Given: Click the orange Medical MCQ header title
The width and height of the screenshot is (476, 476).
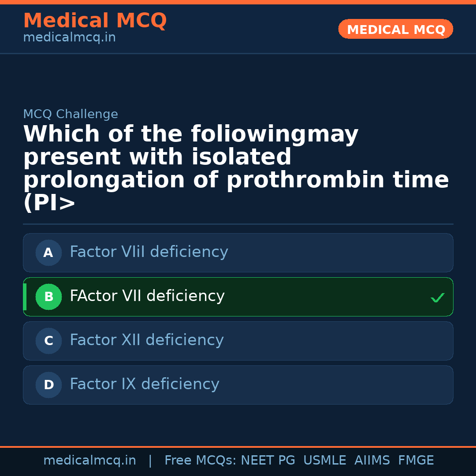Looking at the screenshot, I should click(x=95, y=21).
